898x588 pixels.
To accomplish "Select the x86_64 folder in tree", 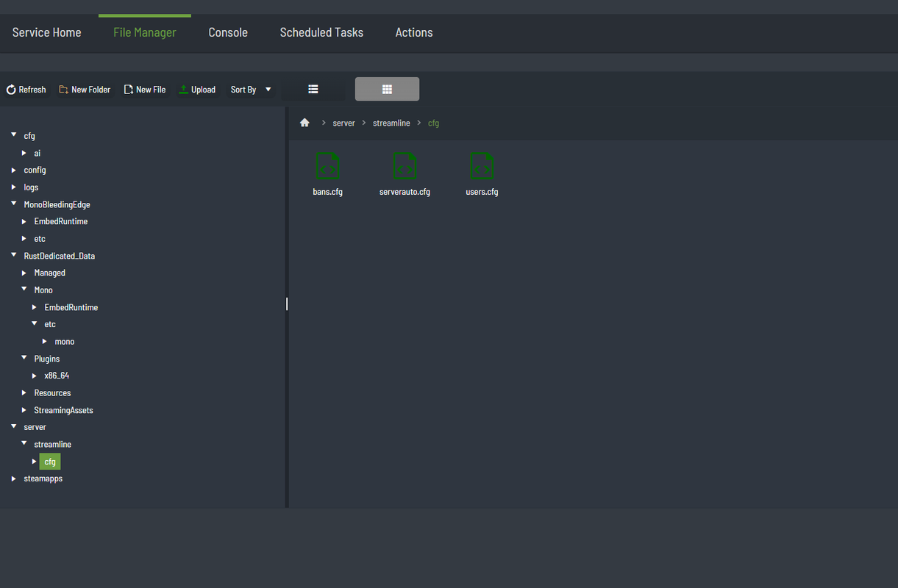I will pyautogui.click(x=57, y=376).
